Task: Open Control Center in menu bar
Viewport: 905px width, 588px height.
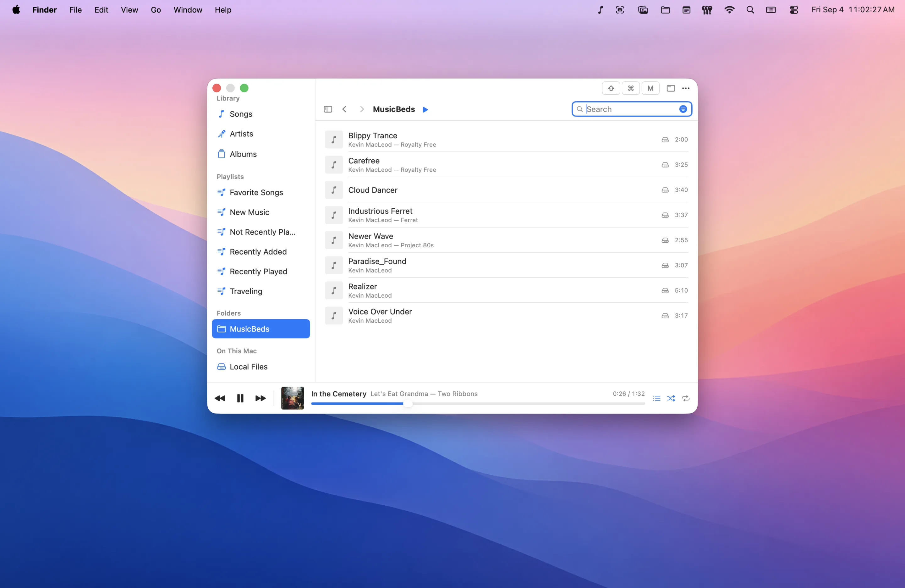Action: tap(793, 10)
